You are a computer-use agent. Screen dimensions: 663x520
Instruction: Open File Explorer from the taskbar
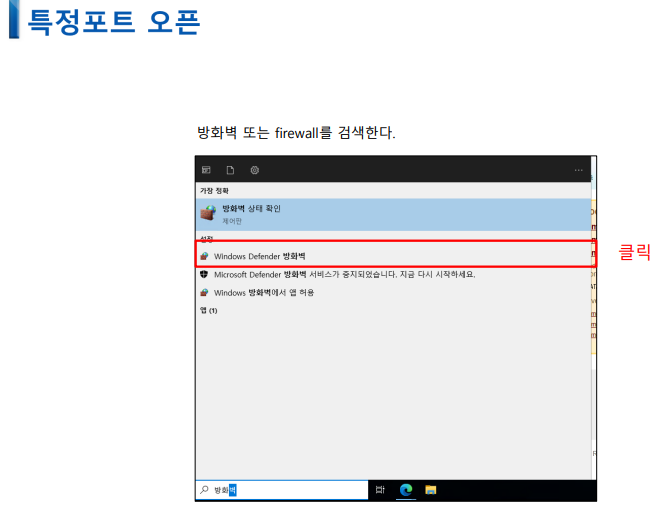point(430,490)
